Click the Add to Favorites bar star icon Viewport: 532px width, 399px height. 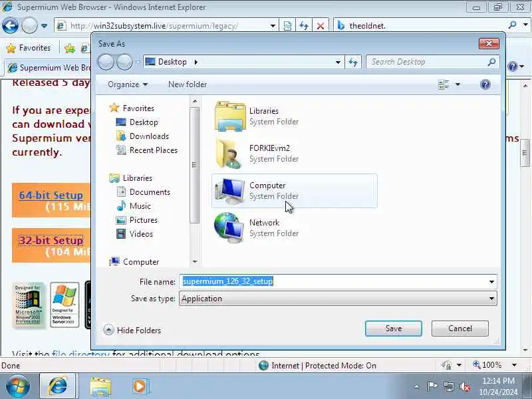coord(70,49)
